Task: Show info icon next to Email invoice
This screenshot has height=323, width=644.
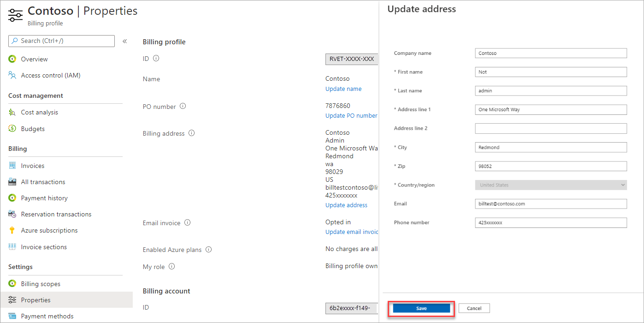Action: coord(187,222)
